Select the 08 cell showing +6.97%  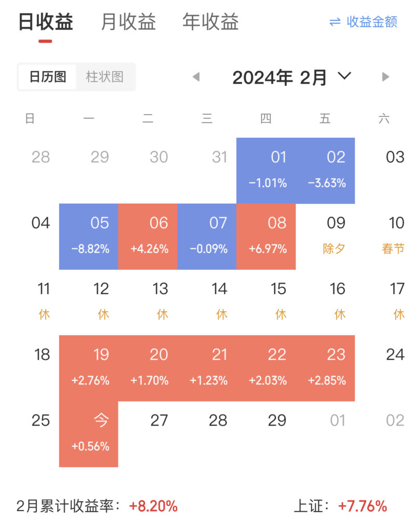(x=266, y=236)
